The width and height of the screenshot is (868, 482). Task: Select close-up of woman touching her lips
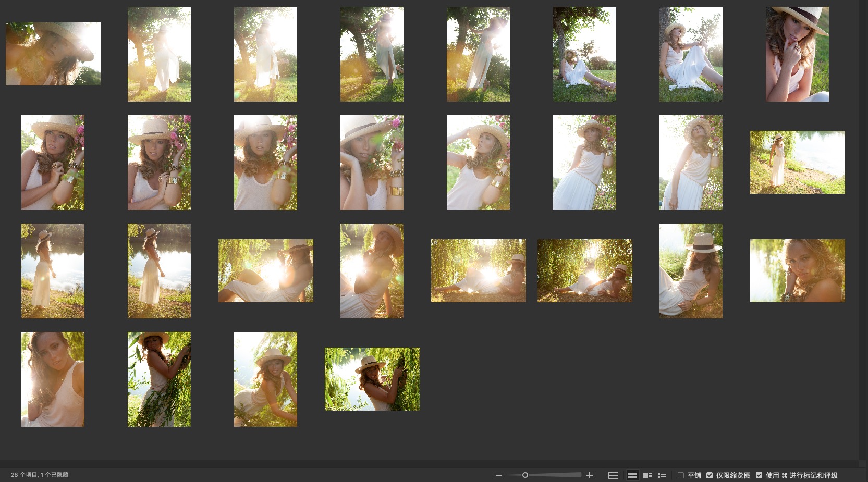click(x=797, y=54)
